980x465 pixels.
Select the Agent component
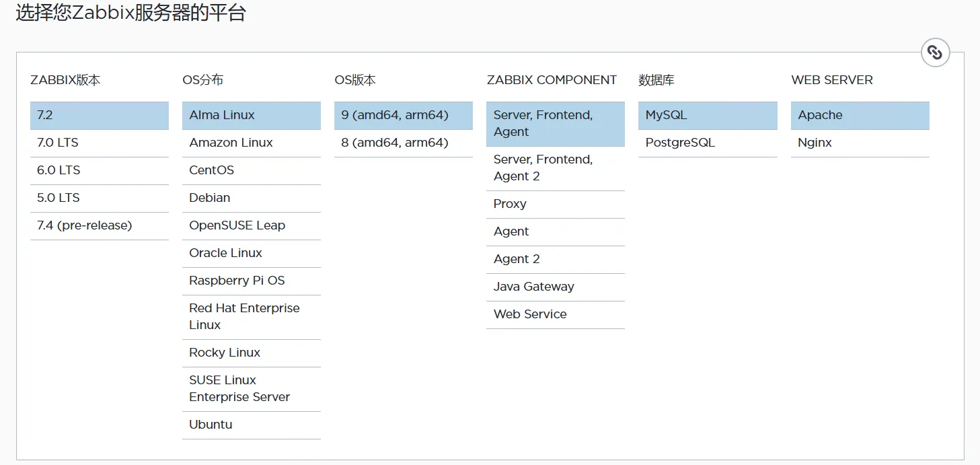point(556,231)
